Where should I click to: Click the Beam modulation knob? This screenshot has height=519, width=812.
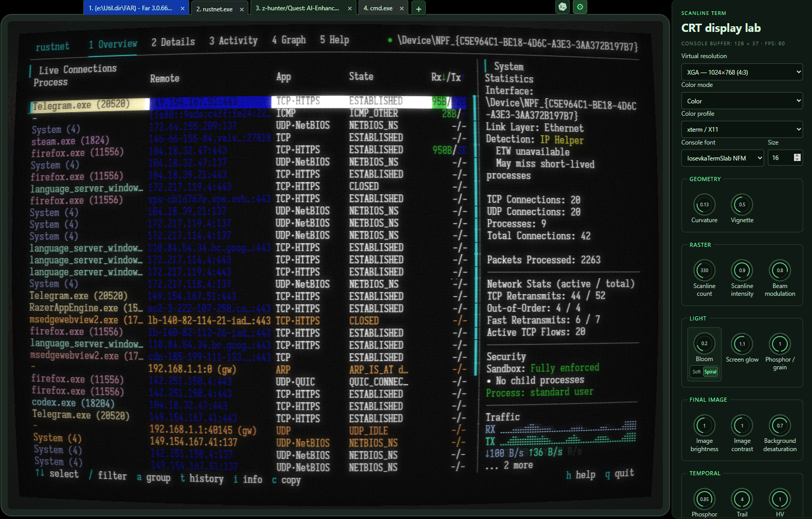coord(780,271)
